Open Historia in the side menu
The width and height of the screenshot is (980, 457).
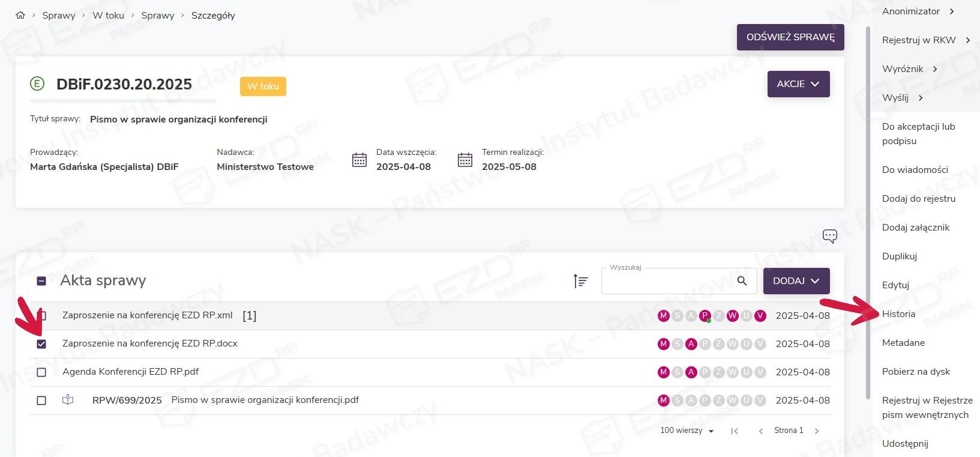point(898,314)
